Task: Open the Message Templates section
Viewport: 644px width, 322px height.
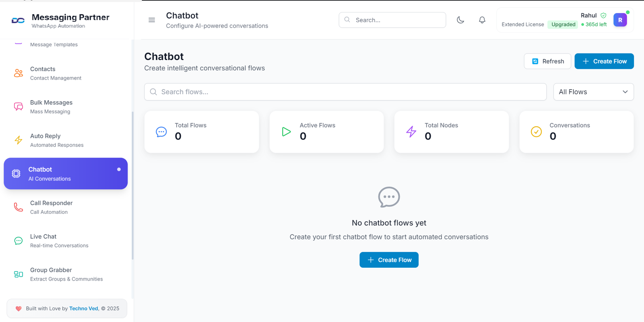Action: pyautogui.click(x=54, y=44)
